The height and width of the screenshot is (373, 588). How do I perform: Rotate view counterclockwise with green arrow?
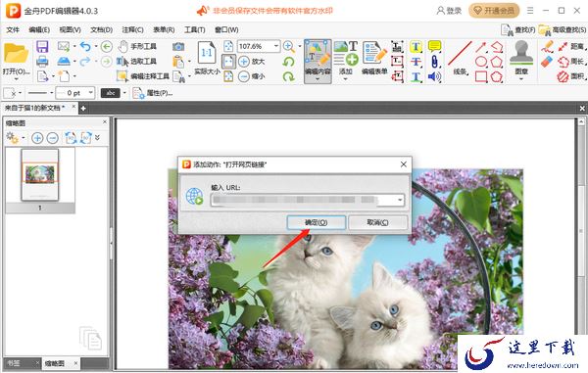click(x=289, y=62)
